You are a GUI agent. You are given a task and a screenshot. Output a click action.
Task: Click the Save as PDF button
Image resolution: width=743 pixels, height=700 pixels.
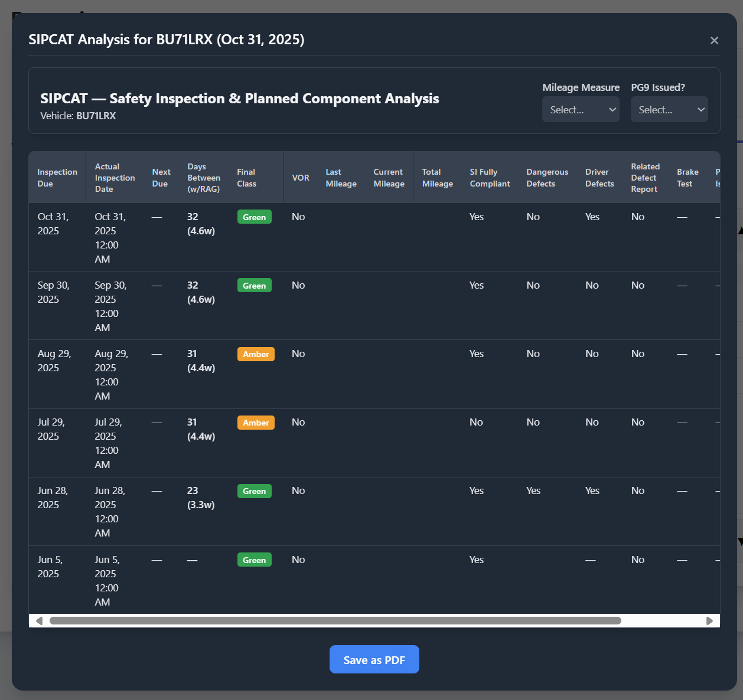(374, 659)
